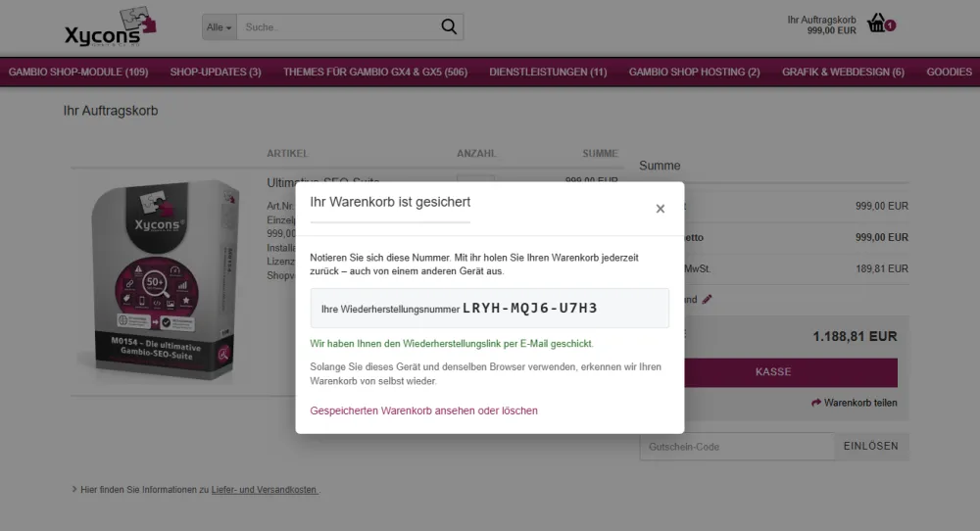Open Gambio Shop Hosting (2) menu
Viewport: 980px width, 531px height.
[x=695, y=72]
